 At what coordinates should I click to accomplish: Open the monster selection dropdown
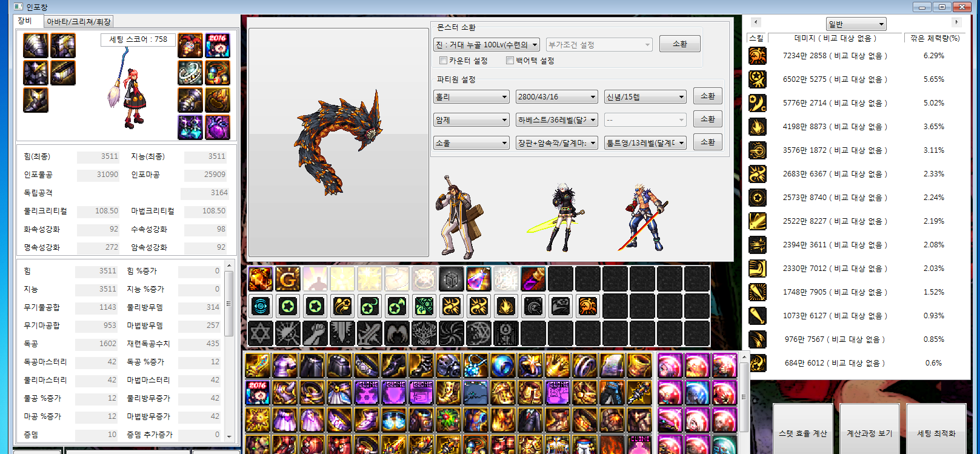pyautogui.click(x=487, y=45)
